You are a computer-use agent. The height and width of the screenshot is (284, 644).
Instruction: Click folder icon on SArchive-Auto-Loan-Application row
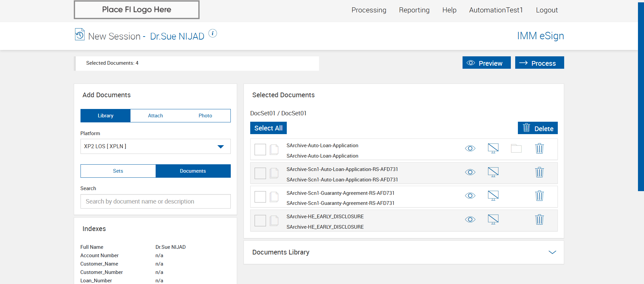click(x=516, y=149)
